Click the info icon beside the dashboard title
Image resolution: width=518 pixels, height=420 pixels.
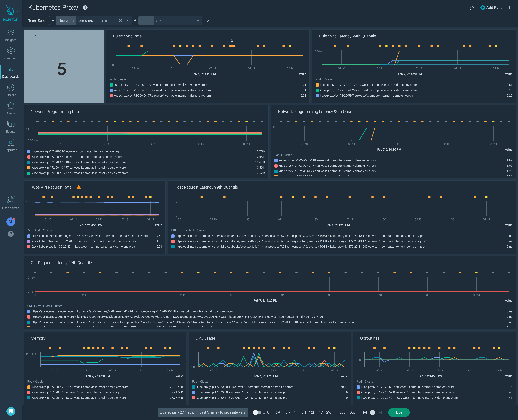pyautogui.click(x=85, y=8)
